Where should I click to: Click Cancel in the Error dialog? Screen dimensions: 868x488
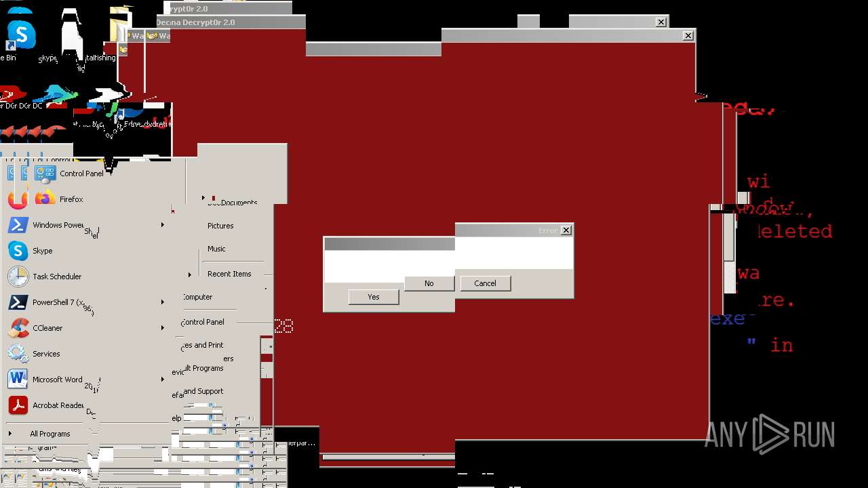[486, 283]
